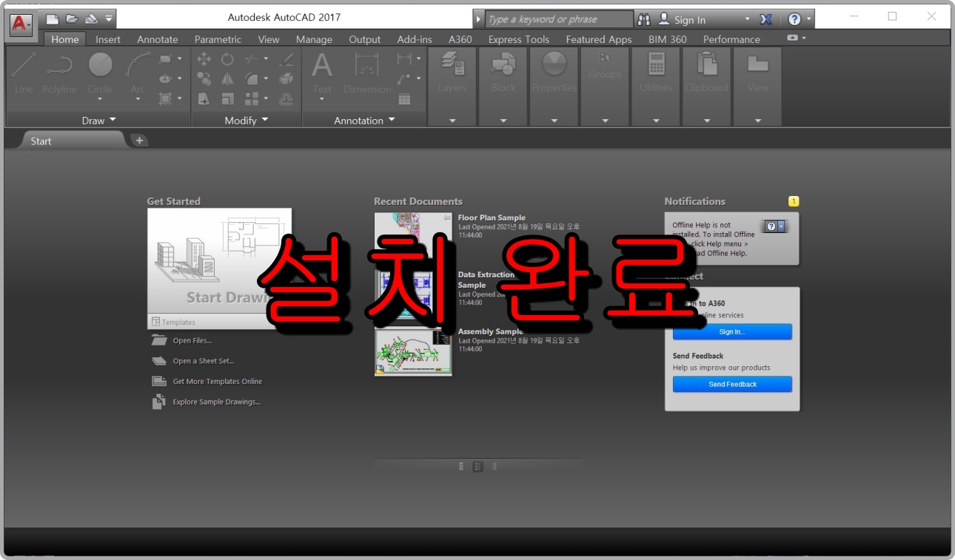Select the Erase tool in Modify panel
This screenshot has width=955, height=560.
(286, 59)
